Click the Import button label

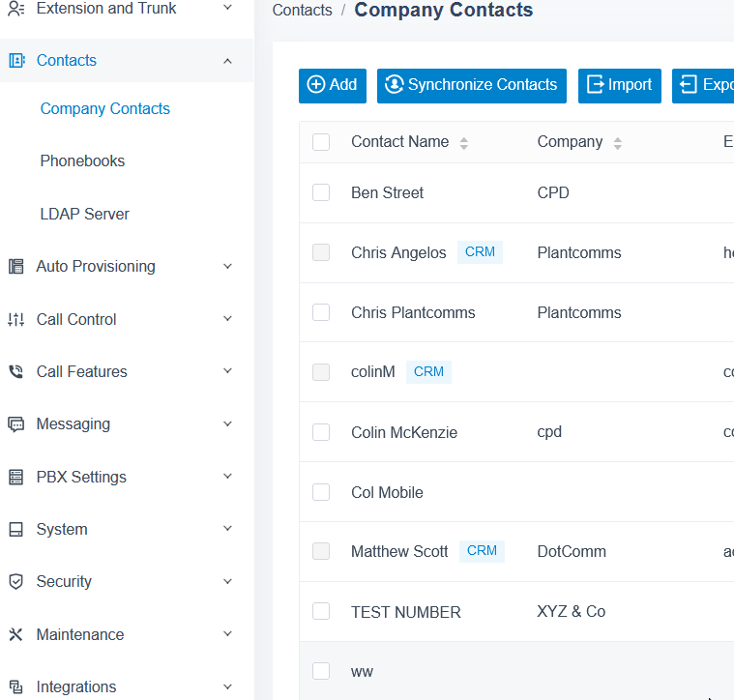(x=630, y=85)
